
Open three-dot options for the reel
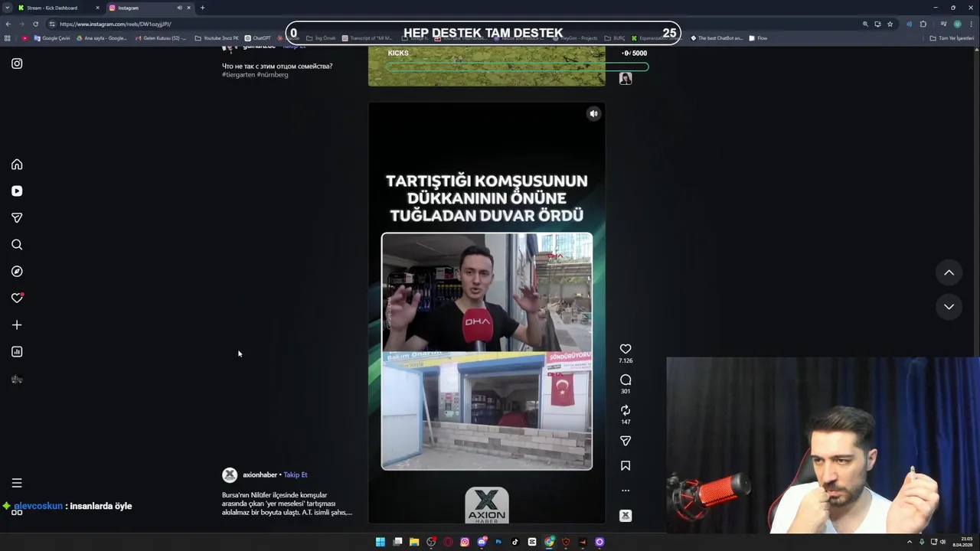tap(626, 491)
